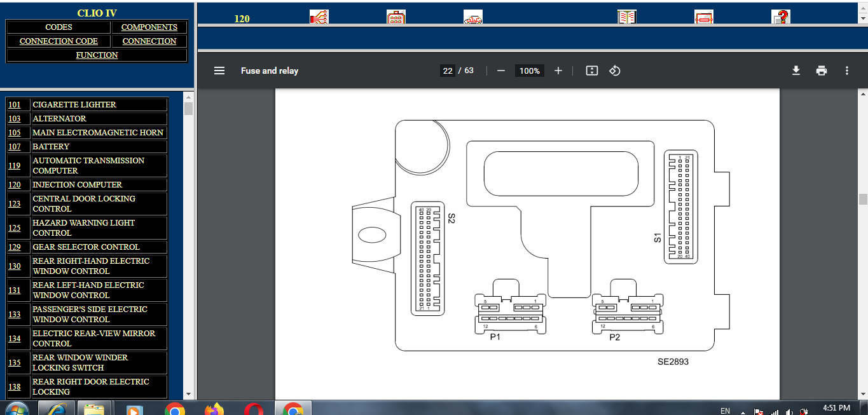The height and width of the screenshot is (415, 868).
Task: Open component 125 Hazard Warning Light Control
Action: pyautogui.click(x=15, y=228)
